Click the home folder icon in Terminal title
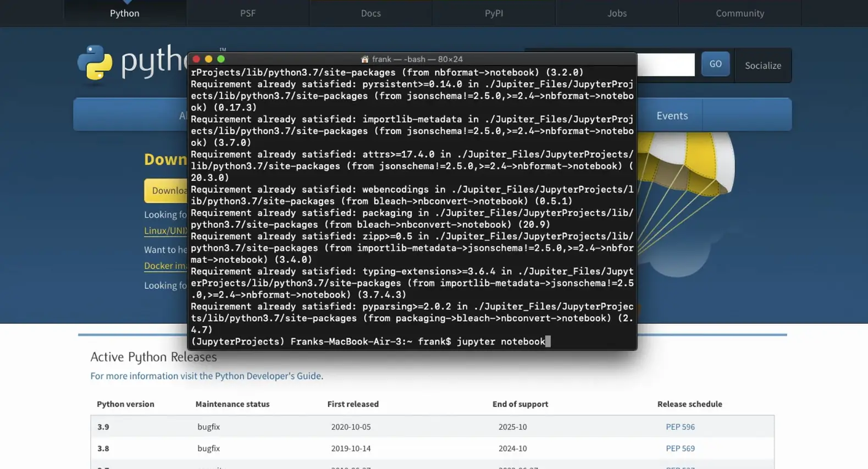 pyautogui.click(x=364, y=59)
